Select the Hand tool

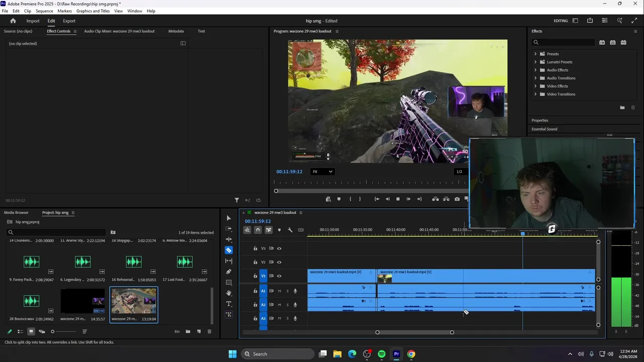click(229, 293)
